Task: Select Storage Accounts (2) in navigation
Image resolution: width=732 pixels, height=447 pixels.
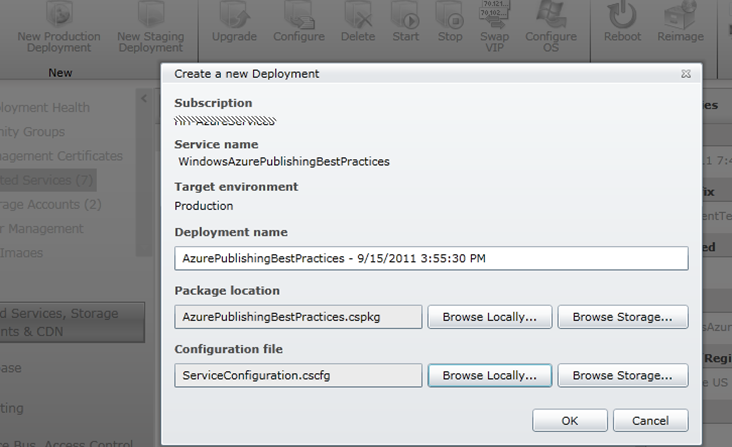Action: point(50,205)
